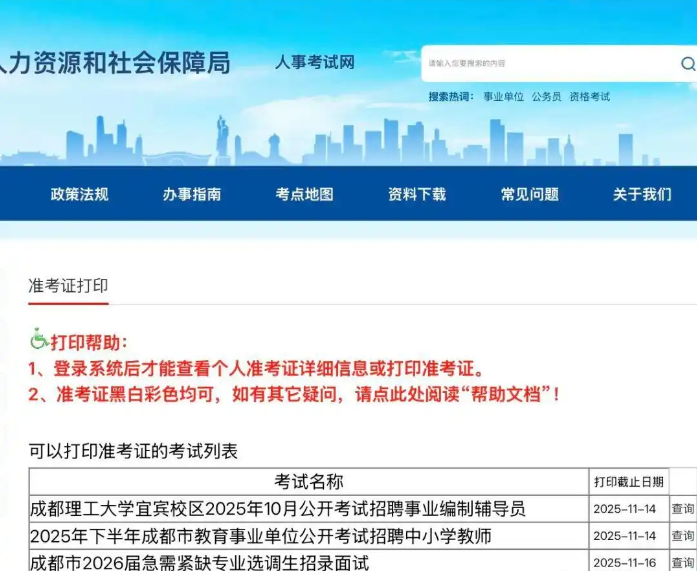Click the wheelchair icon beside 打印帮助
This screenshot has height=571, width=697.
pyautogui.click(x=39, y=341)
